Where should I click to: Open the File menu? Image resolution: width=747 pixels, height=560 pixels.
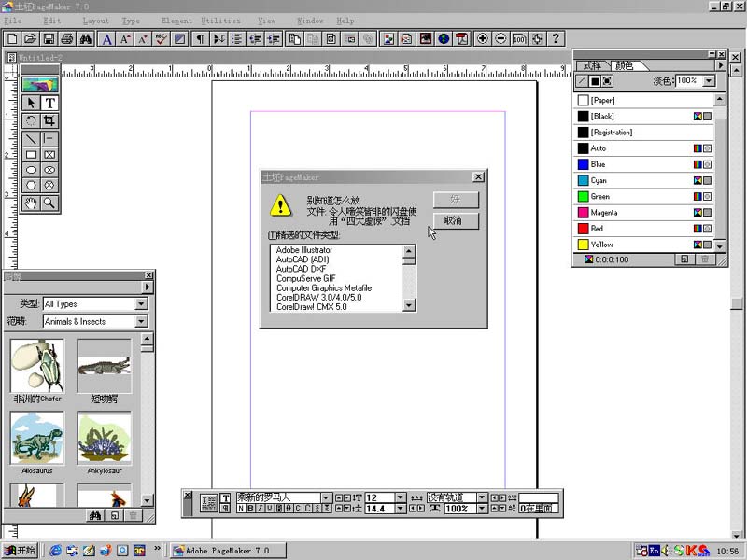[13, 21]
